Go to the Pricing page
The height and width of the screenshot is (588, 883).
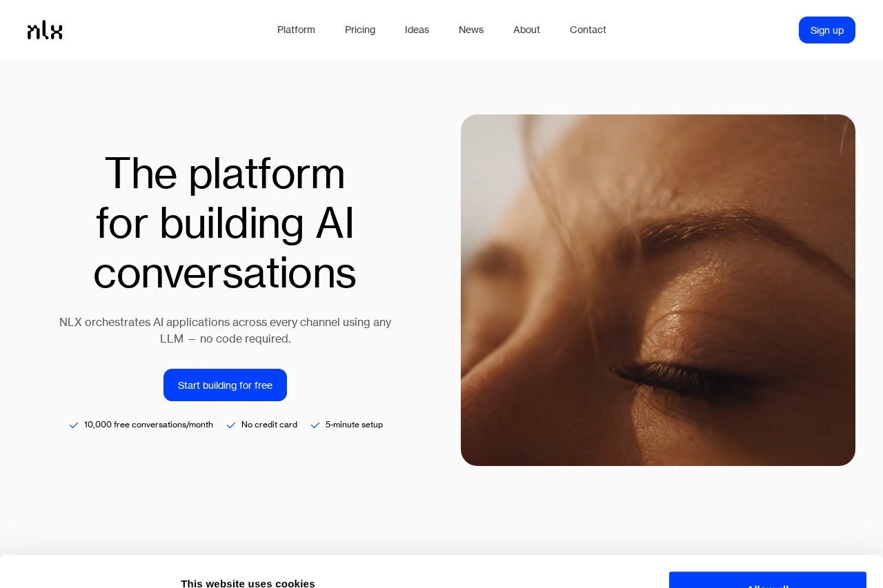pyautogui.click(x=360, y=30)
